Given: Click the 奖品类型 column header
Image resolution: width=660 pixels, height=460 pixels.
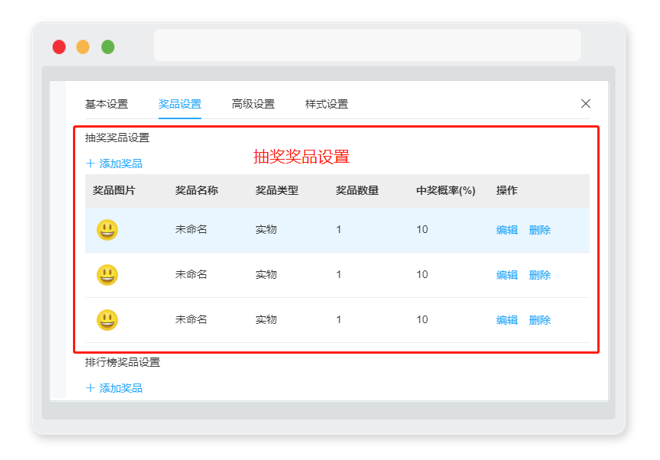Looking at the screenshot, I should pyautogui.click(x=277, y=191).
